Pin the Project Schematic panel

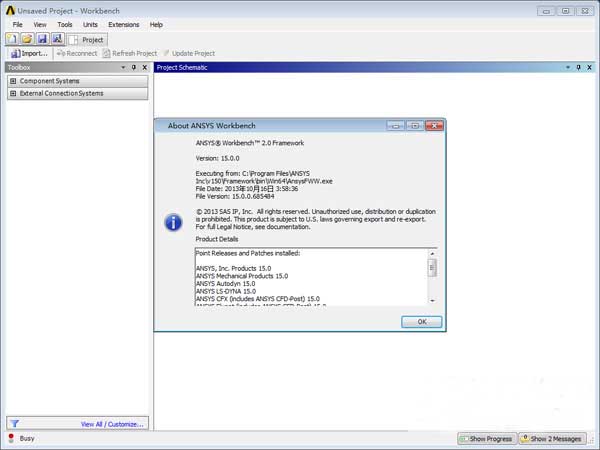579,67
